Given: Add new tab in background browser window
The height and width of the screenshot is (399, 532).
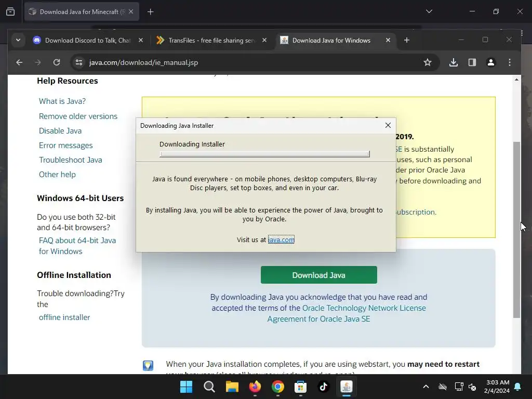Looking at the screenshot, I should pos(151,12).
